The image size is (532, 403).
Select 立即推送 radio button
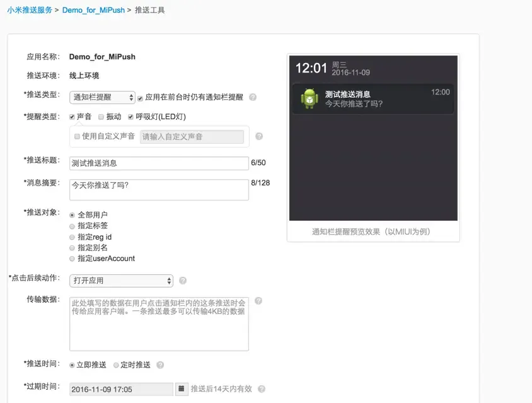pyautogui.click(x=72, y=365)
